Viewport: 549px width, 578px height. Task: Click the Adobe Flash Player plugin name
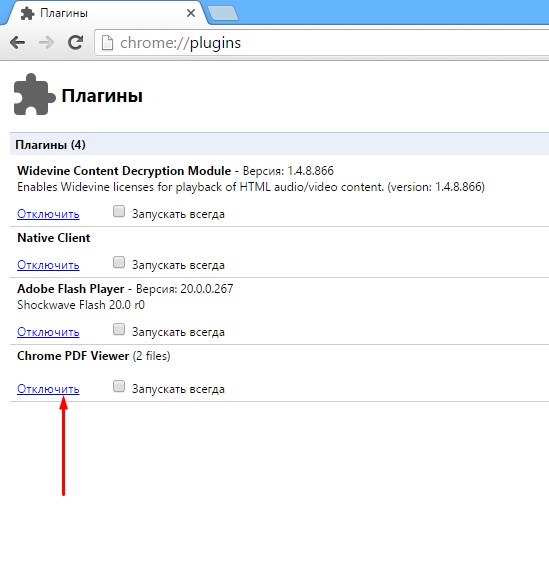coord(70,289)
